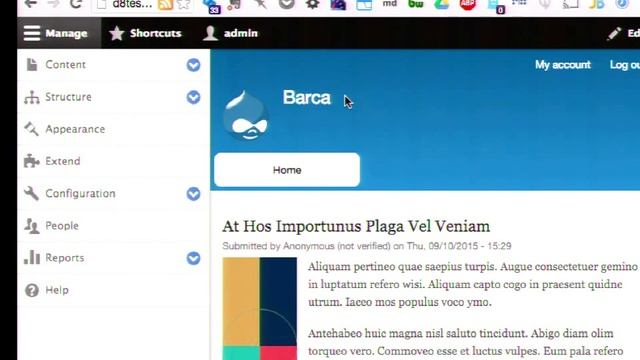The height and width of the screenshot is (360, 640).
Task: Click the orange RSS feed icon
Action: (165, 4)
